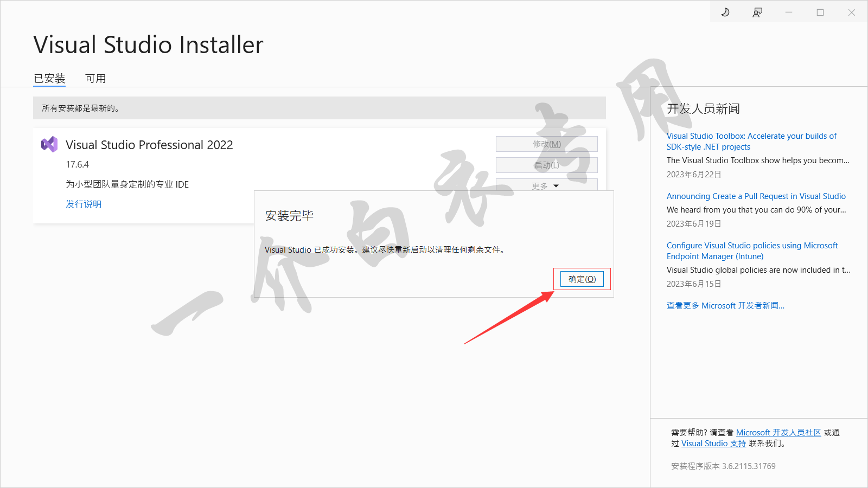Minimize the Visual Studio Installer window
Viewport: 868px width, 488px height.
tap(789, 12)
